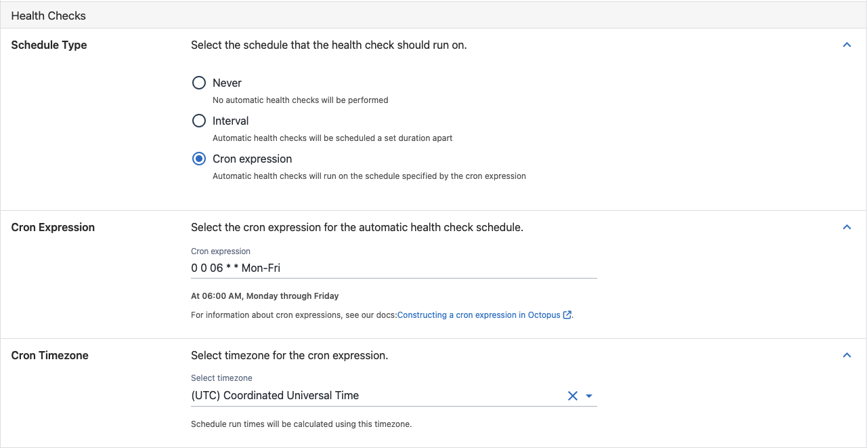Click 'Select timezone for the cron expression.' text

[x=290, y=355]
